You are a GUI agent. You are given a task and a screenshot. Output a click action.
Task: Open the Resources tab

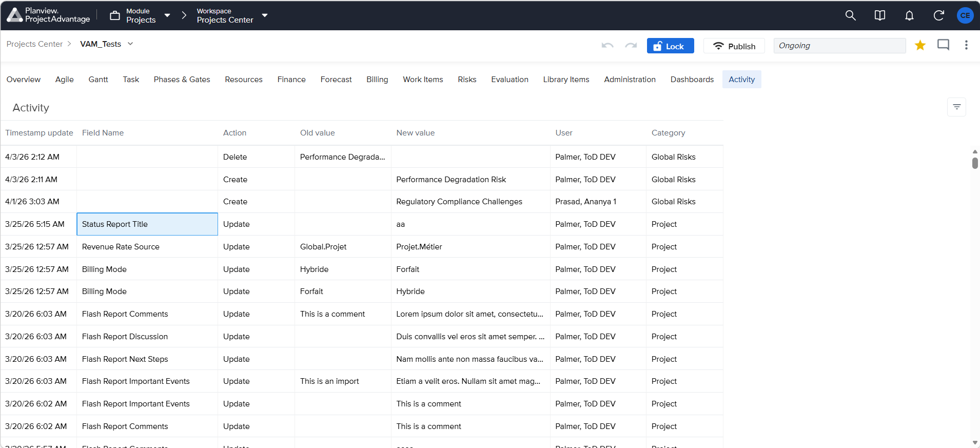[x=244, y=80]
